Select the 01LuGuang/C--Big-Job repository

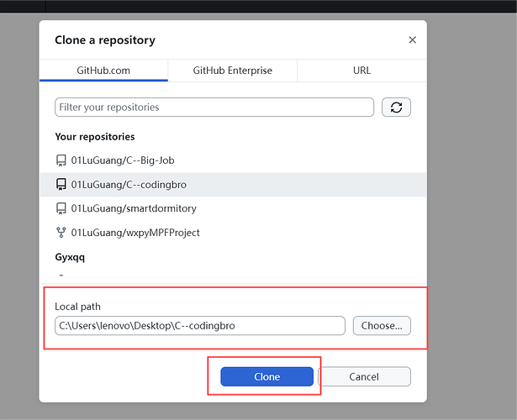click(x=233, y=160)
